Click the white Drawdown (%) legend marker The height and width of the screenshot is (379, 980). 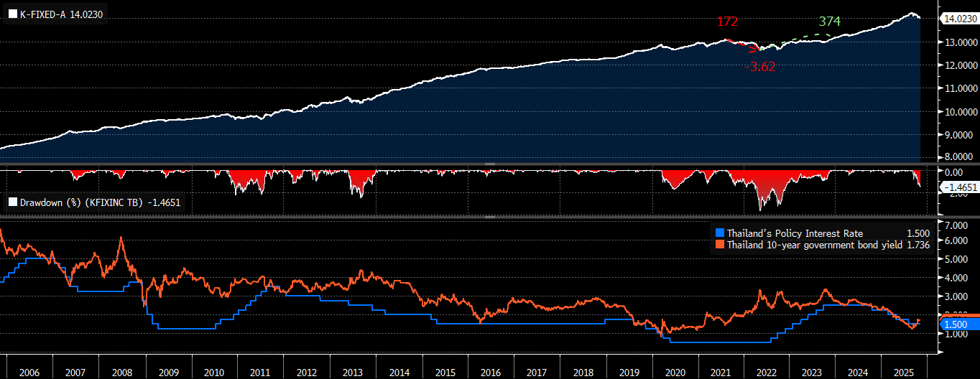[12, 202]
